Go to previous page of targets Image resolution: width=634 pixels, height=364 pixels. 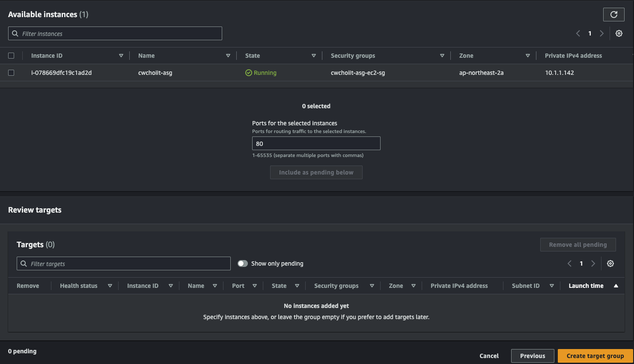click(x=569, y=263)
